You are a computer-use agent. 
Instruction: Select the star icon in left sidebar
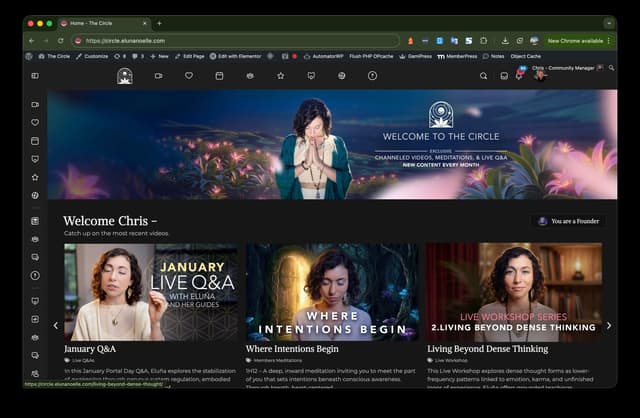pos(35,177)
